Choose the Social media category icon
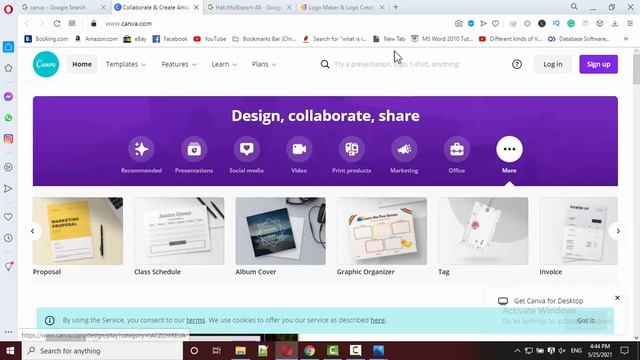640x360 pixels. tap(247, 149)
